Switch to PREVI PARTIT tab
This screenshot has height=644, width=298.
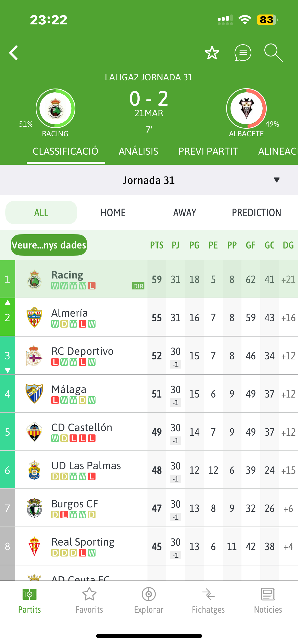[208, 151]
